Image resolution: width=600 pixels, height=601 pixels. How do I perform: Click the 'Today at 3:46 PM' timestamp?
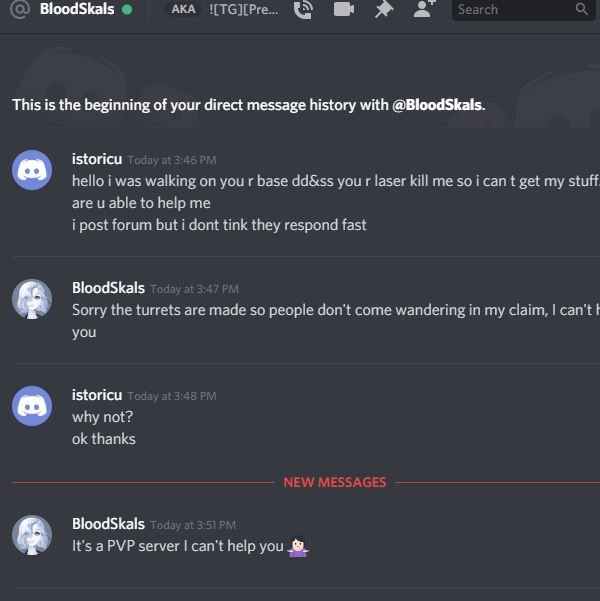172,160
